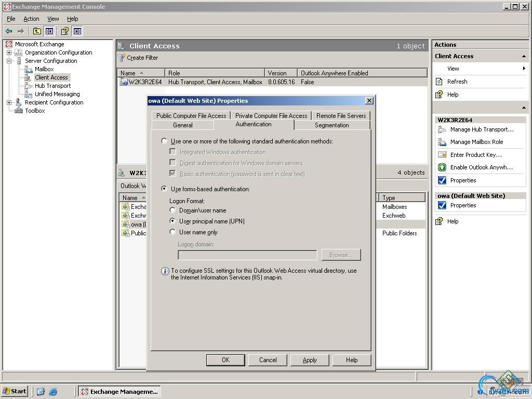
Task: Open the File menu
Action: coord(11,19)
